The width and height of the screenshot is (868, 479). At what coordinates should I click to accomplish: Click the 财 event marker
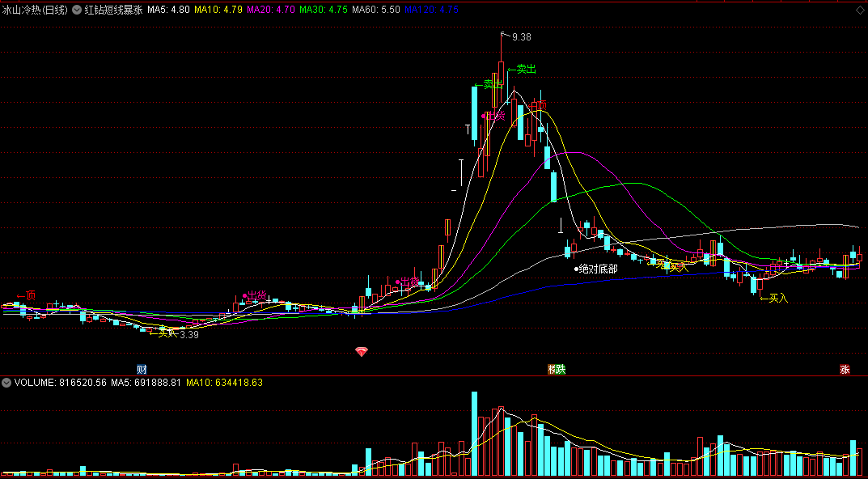pos(142,369)
